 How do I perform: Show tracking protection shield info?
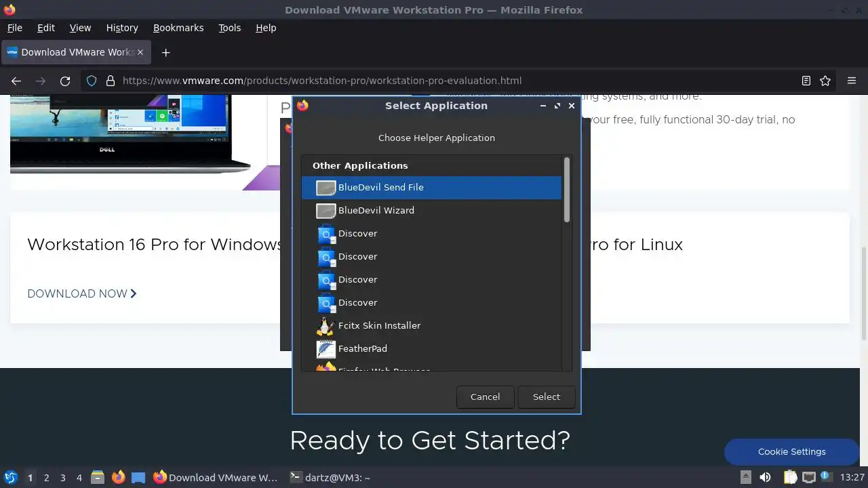[92, 81]
